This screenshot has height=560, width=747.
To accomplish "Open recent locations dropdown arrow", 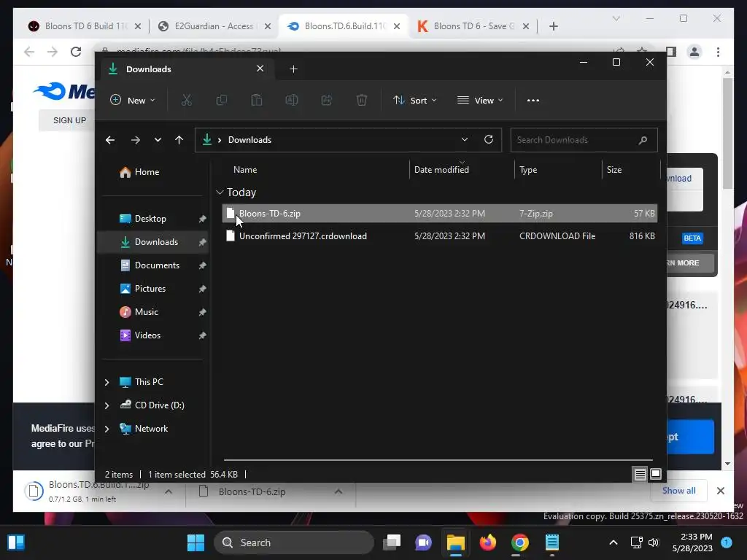I will (x=158, y=140).
